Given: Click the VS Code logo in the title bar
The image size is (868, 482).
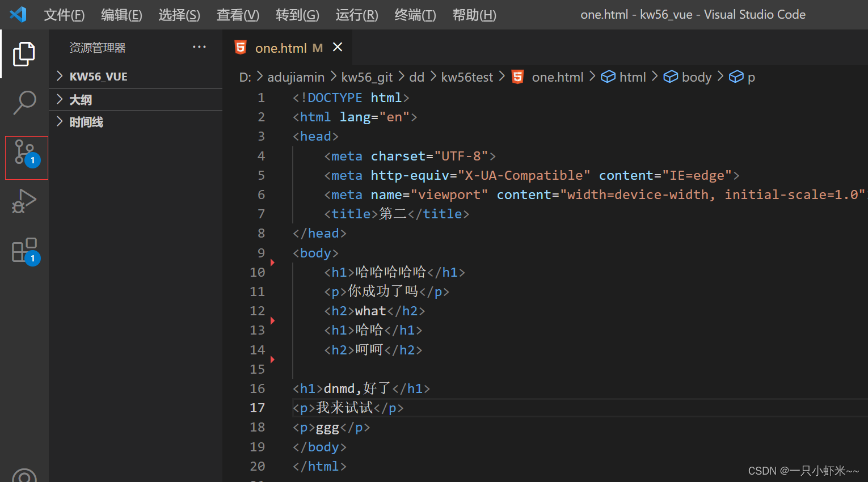Looking at the screenshot, I should pyautogui.click(x=18, y=14).
